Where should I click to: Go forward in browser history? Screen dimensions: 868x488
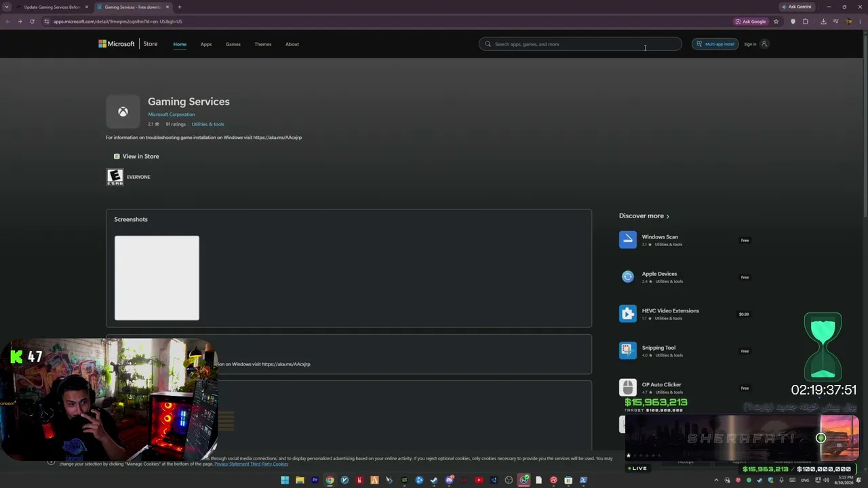point(20,22)
